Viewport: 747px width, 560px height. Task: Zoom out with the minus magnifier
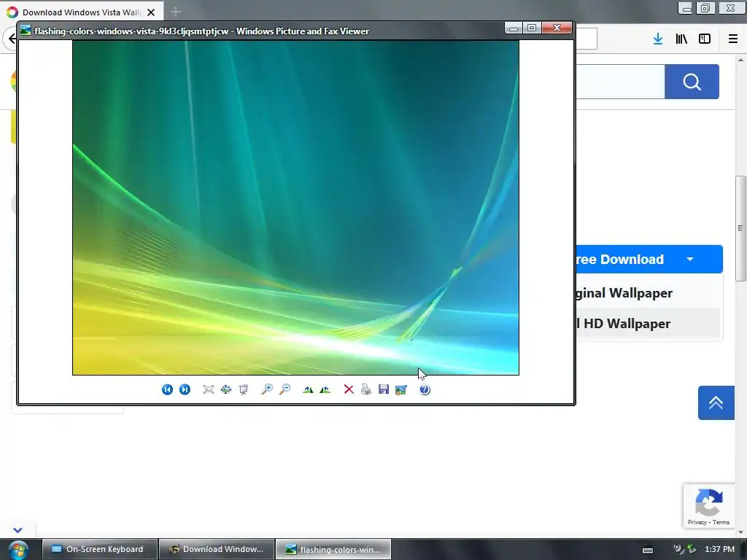(285, 389)
